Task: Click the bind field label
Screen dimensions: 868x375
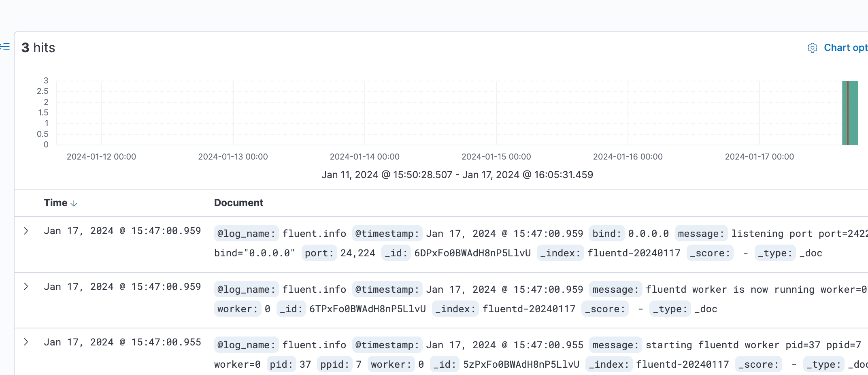Action: pyautogui.click(x=607, y=234)
